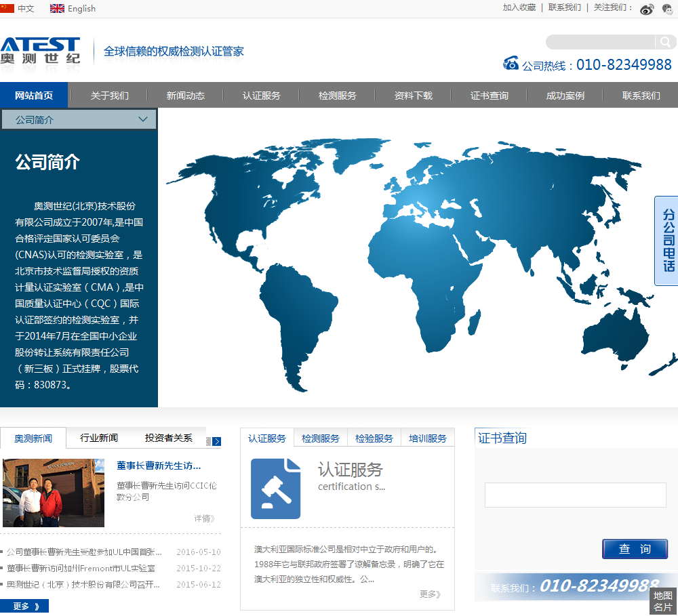Open 成功案例 nav item
678x616 pixels.
pyautogui.click(x=565, y=95)
